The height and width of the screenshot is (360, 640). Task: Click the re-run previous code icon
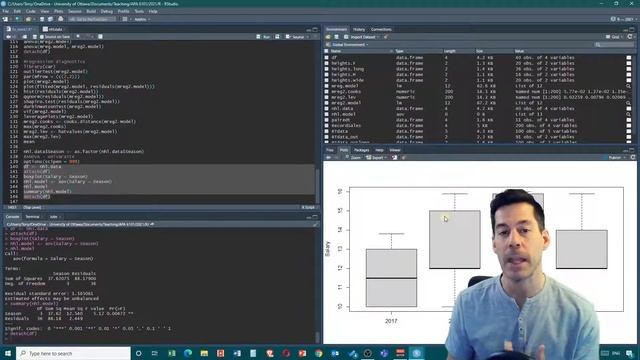278,37
